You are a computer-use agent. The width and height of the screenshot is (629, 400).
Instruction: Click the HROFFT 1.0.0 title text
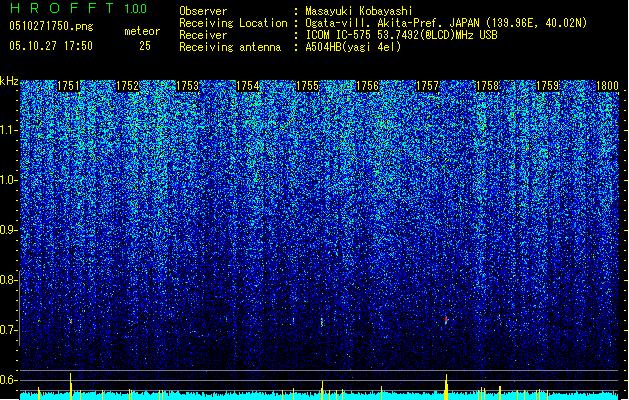click(78, 8)
